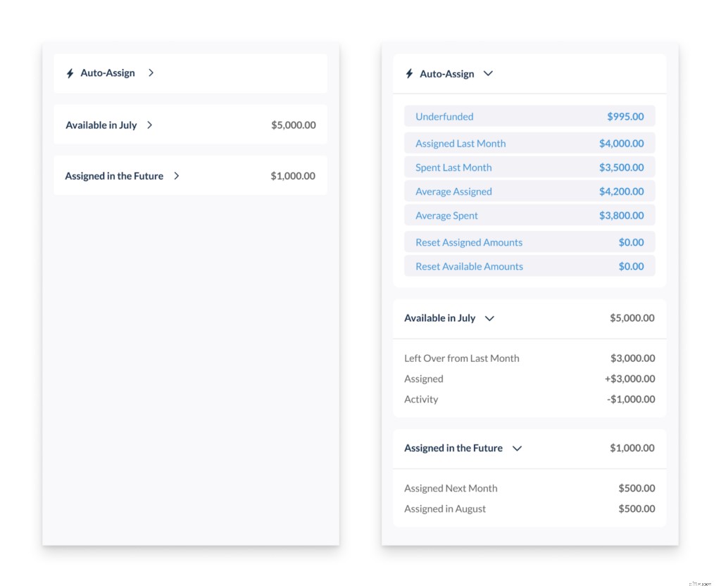
Task: Apply Spent Last Month amount
Action: click(x=529, y=167)
